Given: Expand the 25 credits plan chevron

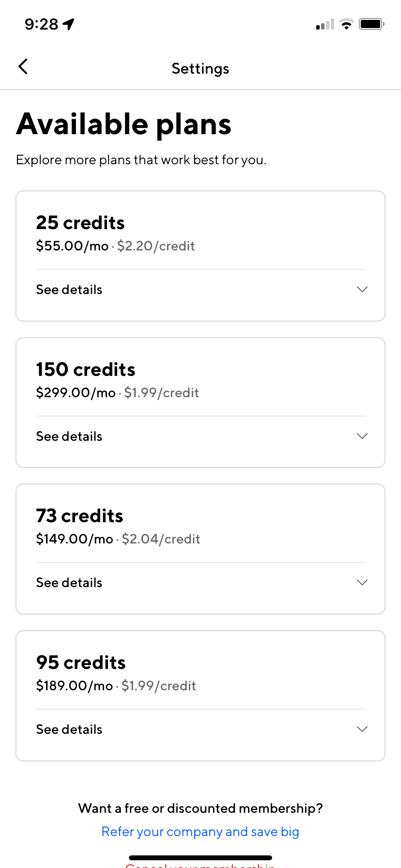Looking at the screenshot, I should [362, 289].
